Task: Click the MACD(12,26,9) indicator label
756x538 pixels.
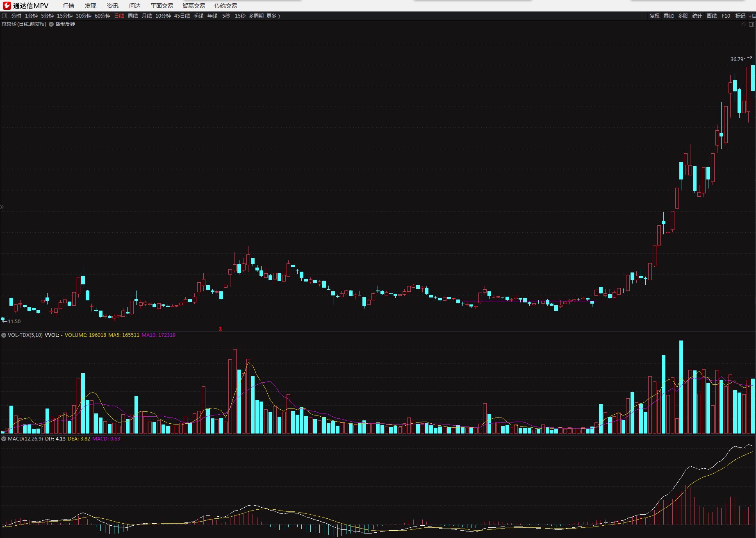Action: (x=25, y=439)
